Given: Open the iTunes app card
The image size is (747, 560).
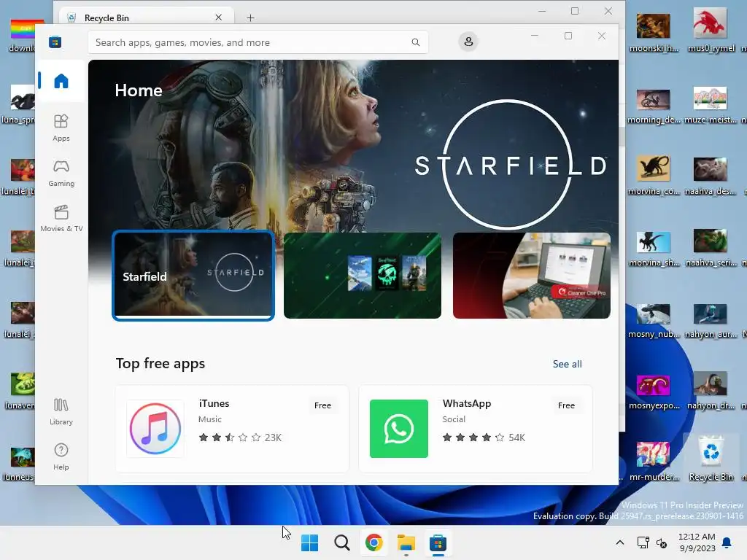Looking at the screenshot, I should click(232, 429).
